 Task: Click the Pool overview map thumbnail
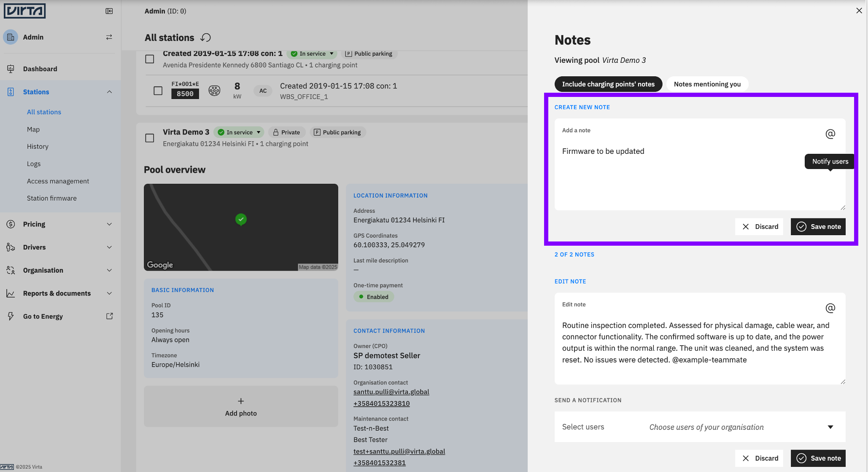tap(241, 227)
